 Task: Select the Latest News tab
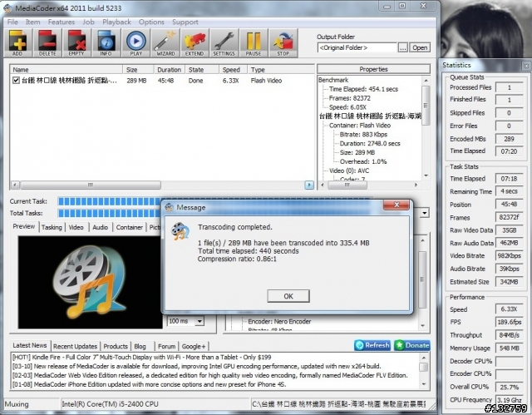(x=30, y=345)
